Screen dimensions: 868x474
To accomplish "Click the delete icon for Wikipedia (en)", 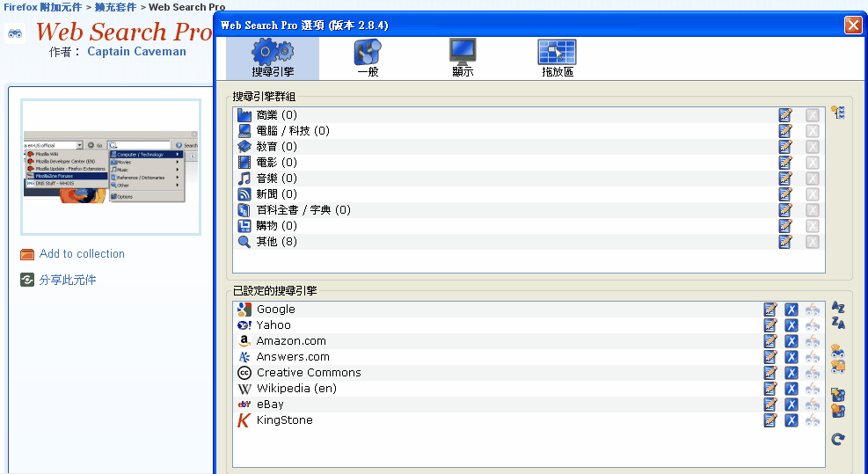I will coord(791,389).
